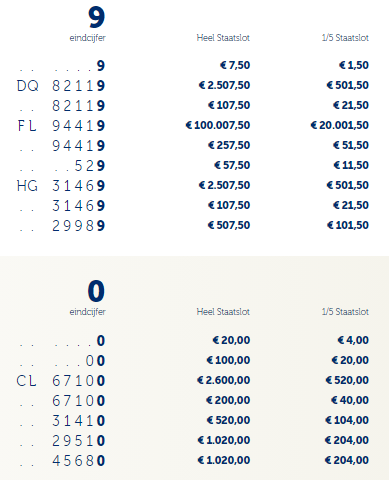Viewport: 389px width, 480px height.
Task: Click the 1/5 Staatslot header in section 9
Action: click(345, 38)
